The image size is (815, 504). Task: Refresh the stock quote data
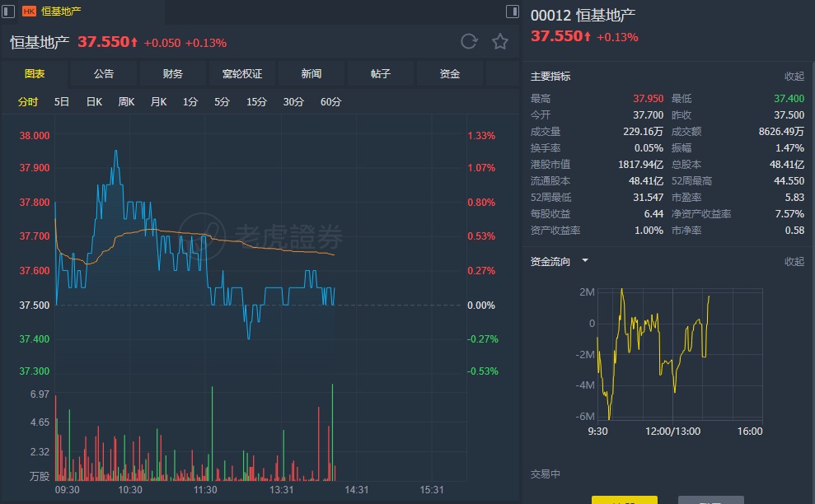click(x=469, y=42)
